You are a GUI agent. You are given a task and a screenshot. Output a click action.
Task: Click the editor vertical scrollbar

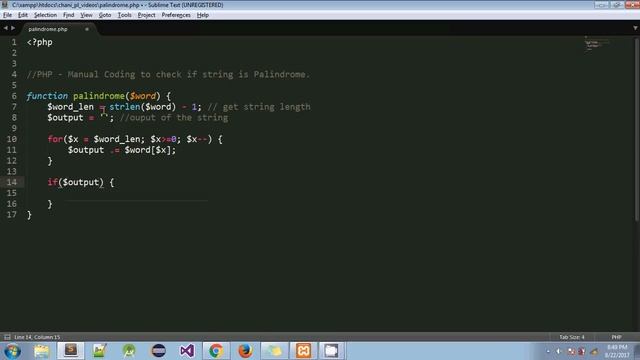click(637, 130)
